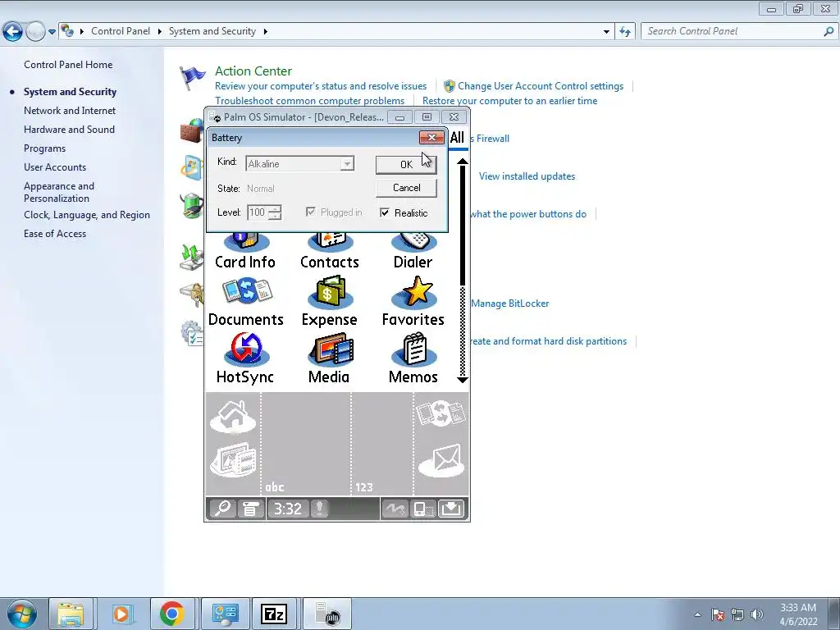Viewport: 840px width, 630px height.
Task: Click the abc Graffiti input area
Action: click(306, 444)
